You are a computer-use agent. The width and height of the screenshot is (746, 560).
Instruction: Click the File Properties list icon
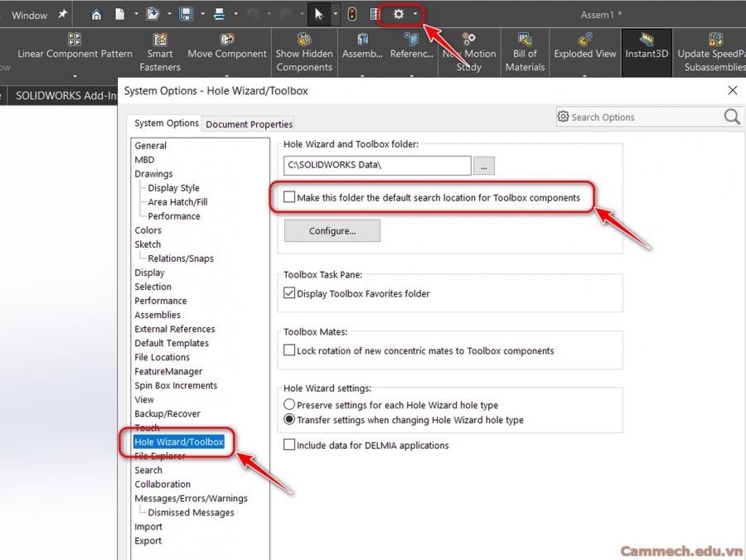(375, 14)
